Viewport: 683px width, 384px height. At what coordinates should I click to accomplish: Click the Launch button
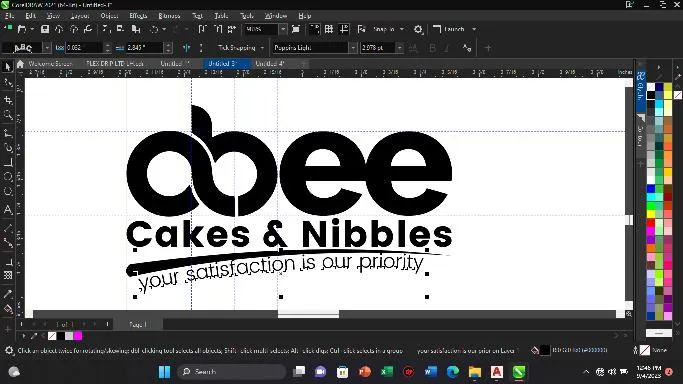tap(454, 29)
